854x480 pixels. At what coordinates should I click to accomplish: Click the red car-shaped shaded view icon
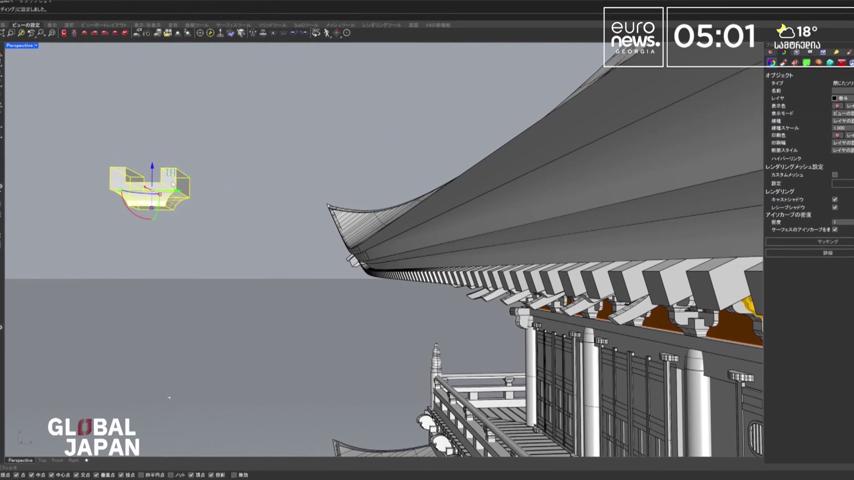tap(85, 33)
